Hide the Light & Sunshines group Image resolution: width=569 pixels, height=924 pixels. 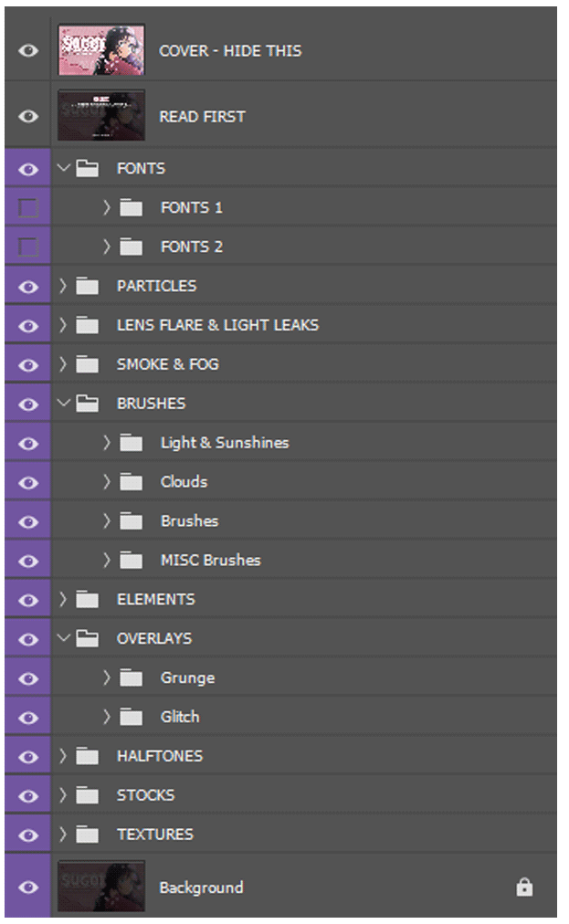click(x=27, y=444)
